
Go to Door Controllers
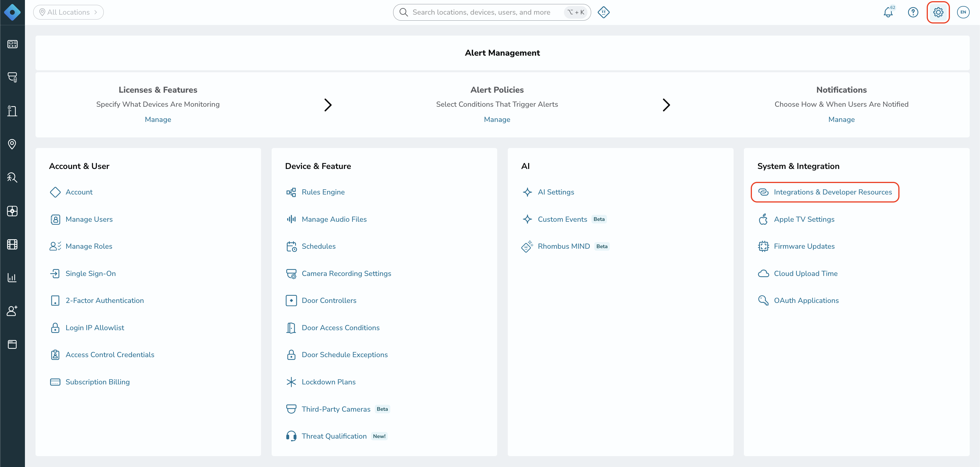pos(329,301)
